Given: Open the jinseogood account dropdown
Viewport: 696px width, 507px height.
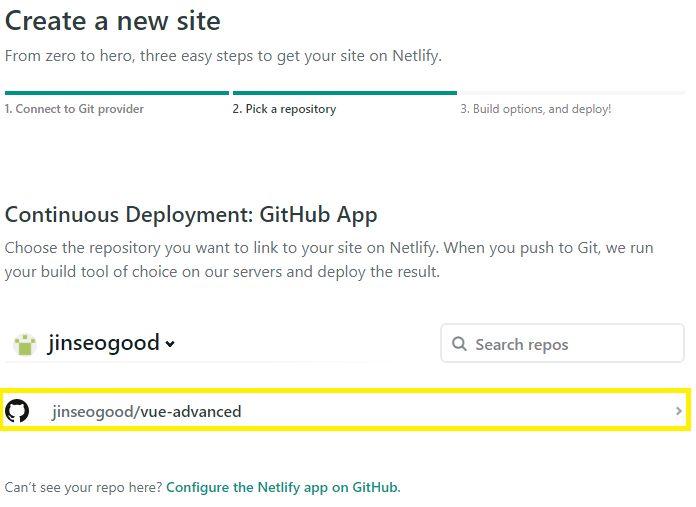Looking at the screenshot, I should [x=111, y=344].
